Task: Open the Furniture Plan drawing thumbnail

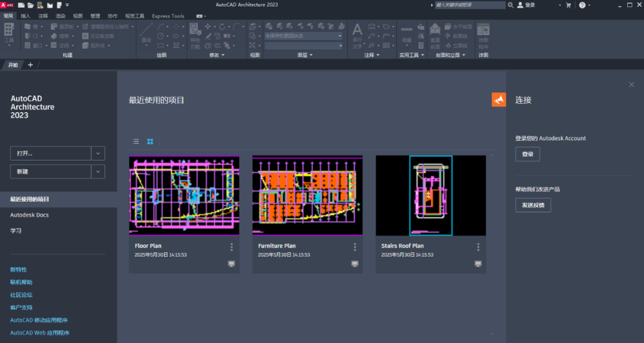Action: coord(307,196)
